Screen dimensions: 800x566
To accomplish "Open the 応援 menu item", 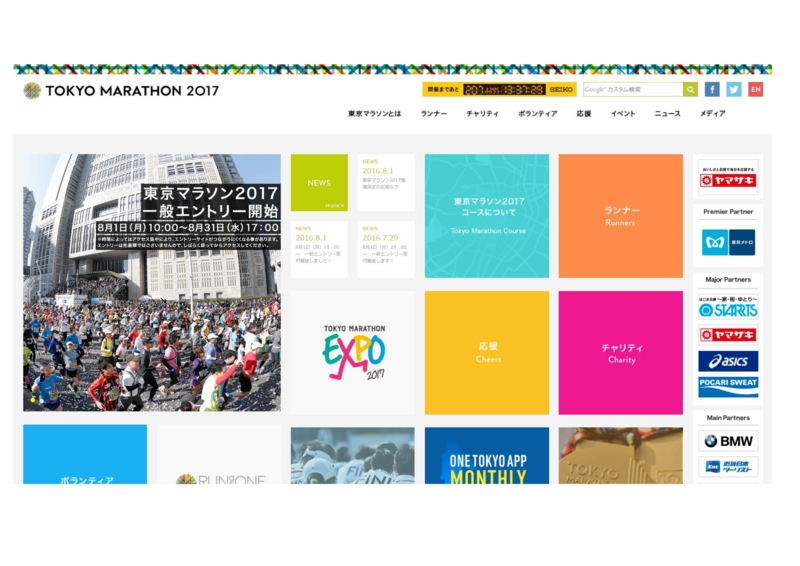I will click(x=584, y=113).
